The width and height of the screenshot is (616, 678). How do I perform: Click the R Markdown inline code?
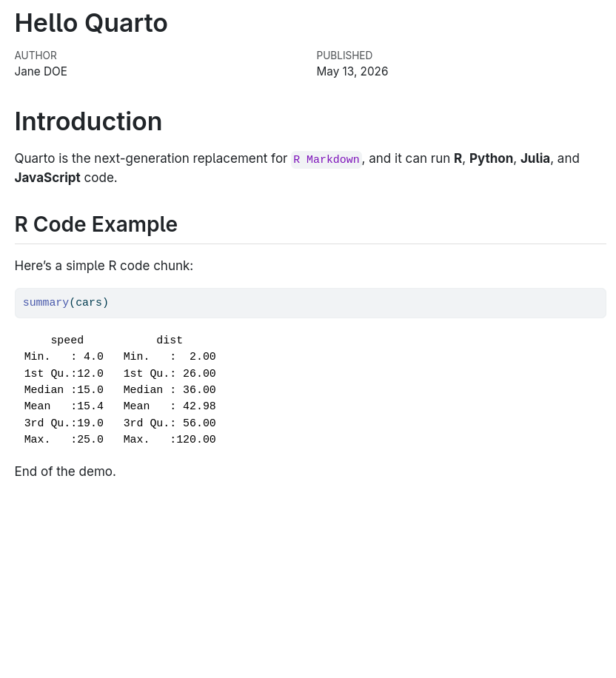327,160
